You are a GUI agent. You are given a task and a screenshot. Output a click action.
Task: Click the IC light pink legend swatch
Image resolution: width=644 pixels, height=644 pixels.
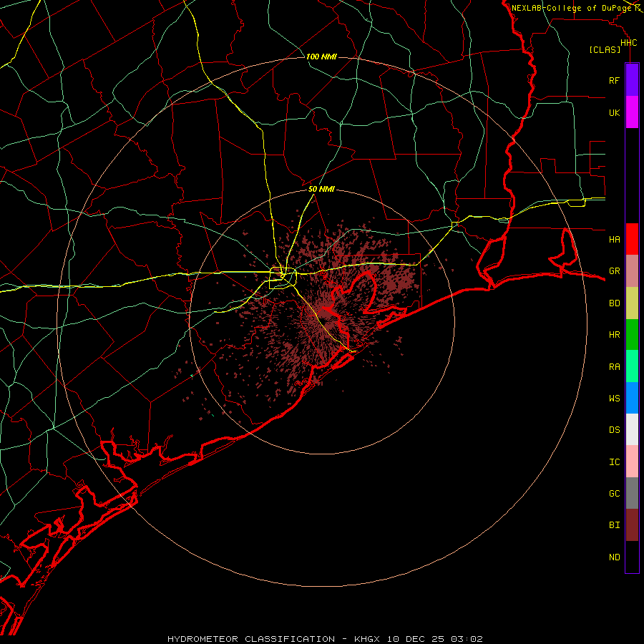632,462
